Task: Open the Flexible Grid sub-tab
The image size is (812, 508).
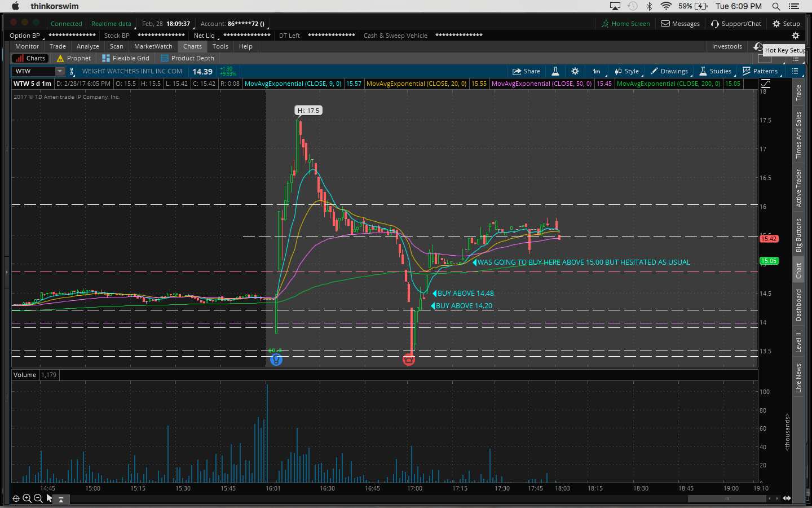Action: 126,58
